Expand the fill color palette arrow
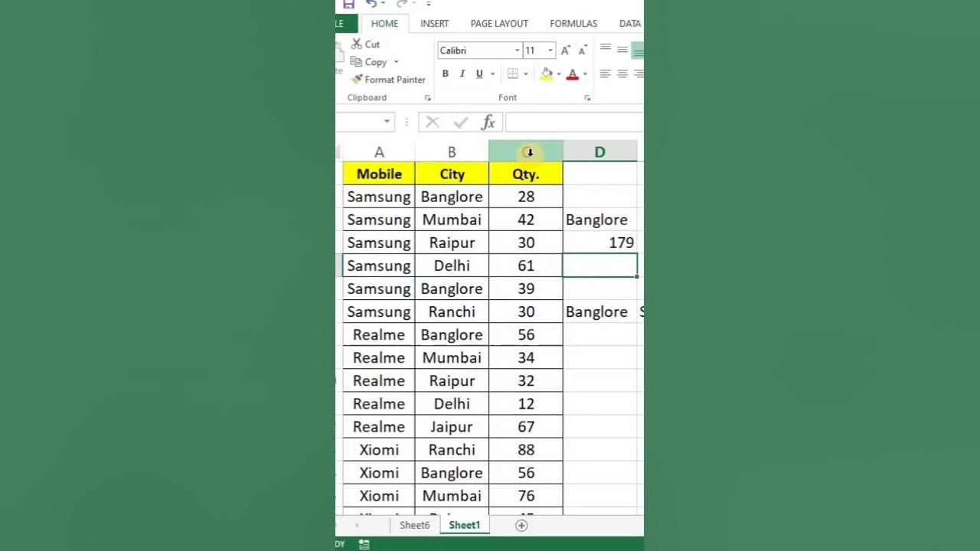Screen dimensions: 980x551 tap(559, 74)
